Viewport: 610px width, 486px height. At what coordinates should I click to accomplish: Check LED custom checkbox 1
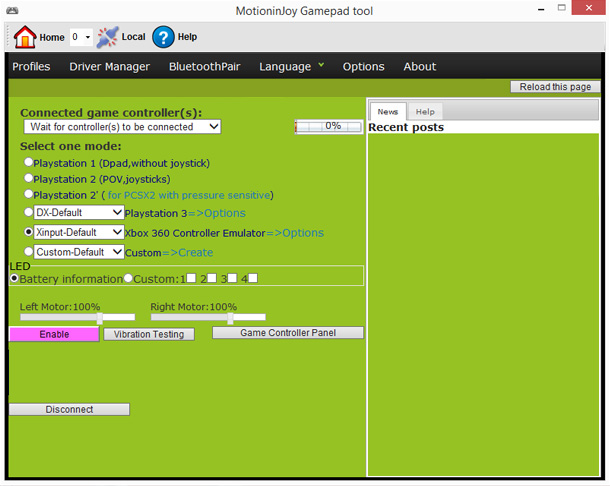tap(191, 278)
